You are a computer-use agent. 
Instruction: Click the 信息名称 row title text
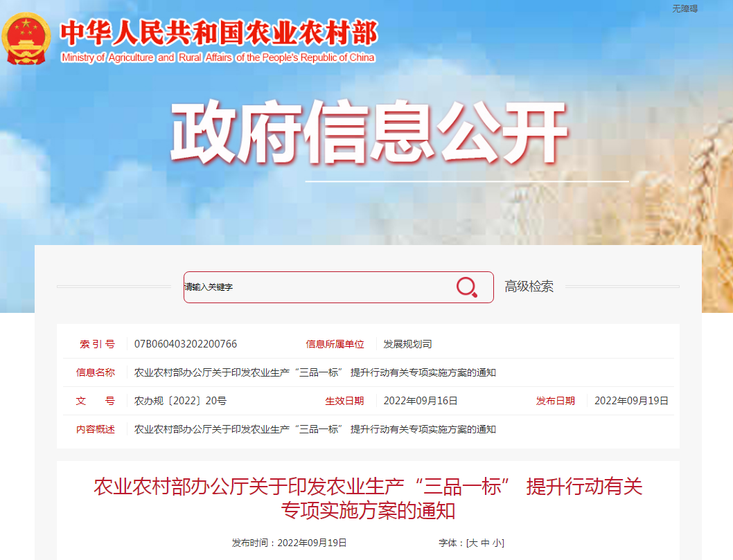pos(315,372)
